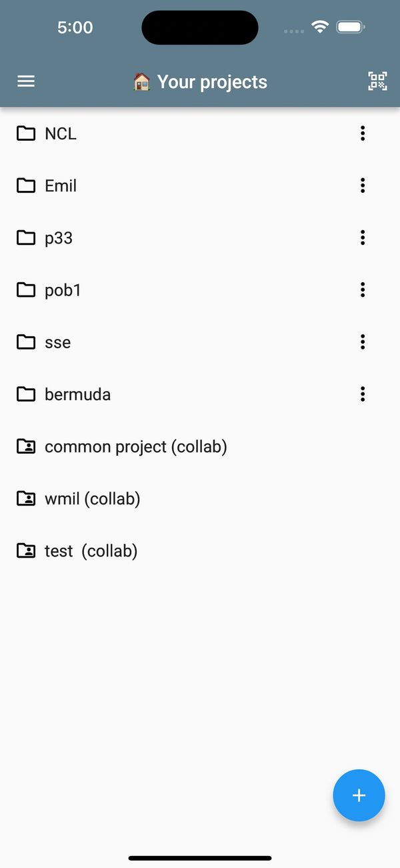Screen dimensions: 400x868
Task: Click the folder icon beside NCL
Action: click(x=26, y=133)
